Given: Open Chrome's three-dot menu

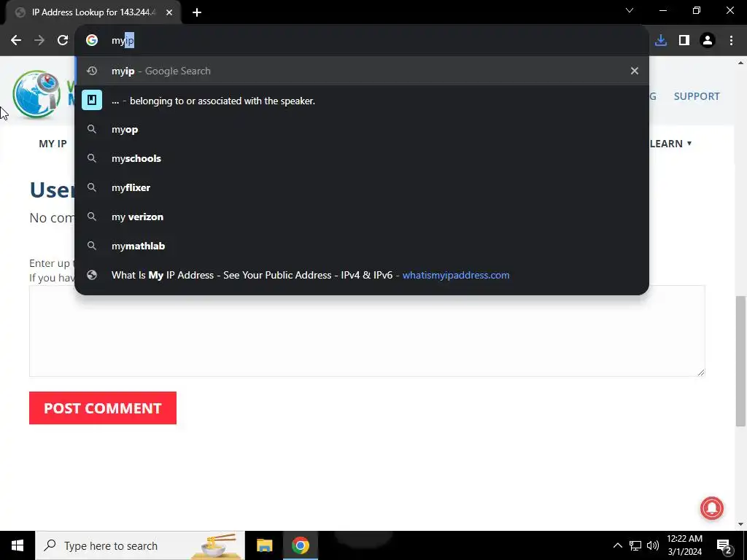Looking at the screenshot, I should pyautogui.click(x=731, y=41).
